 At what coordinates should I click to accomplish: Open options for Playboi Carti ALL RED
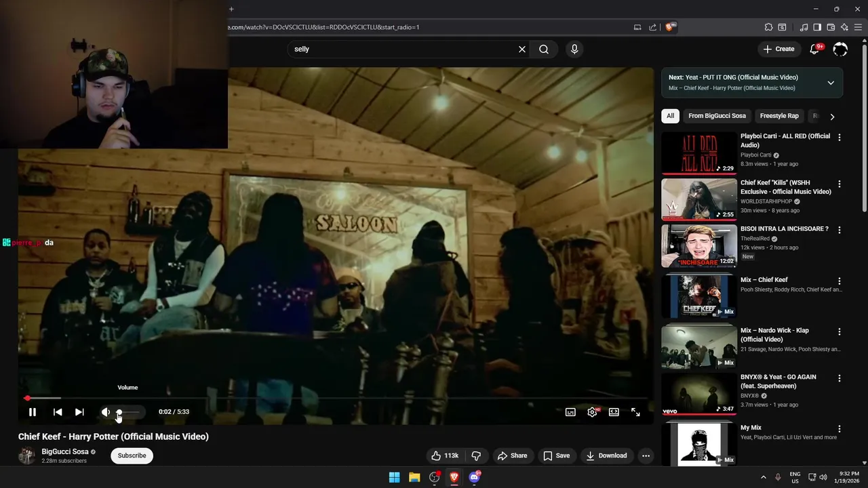[x=840, y=138]
